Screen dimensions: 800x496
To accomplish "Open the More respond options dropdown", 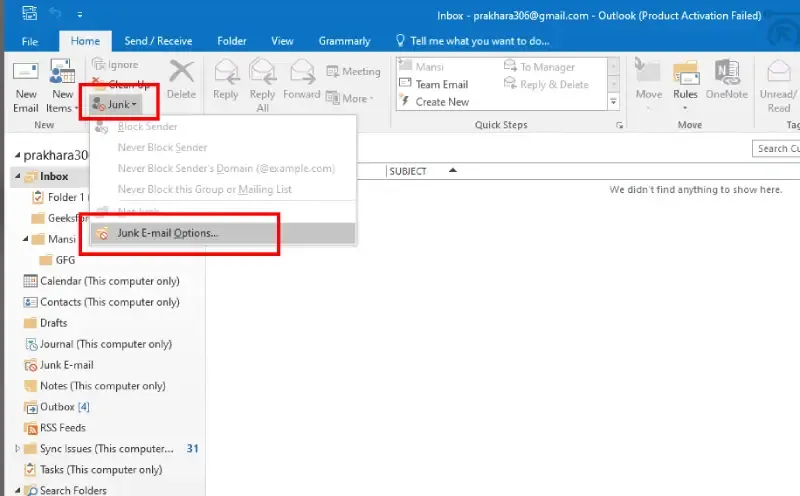I will 349,98.
